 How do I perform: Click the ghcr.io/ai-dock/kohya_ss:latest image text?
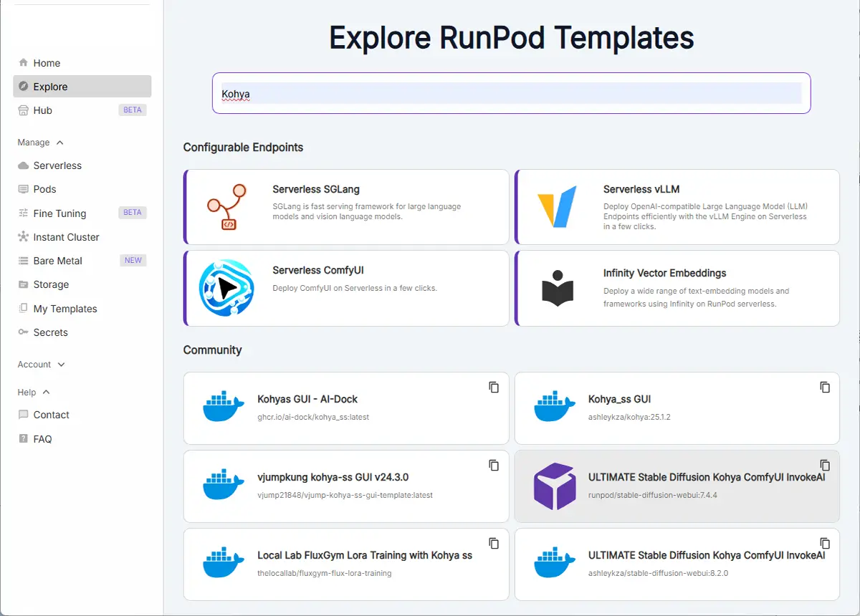(x=313, y=417)
